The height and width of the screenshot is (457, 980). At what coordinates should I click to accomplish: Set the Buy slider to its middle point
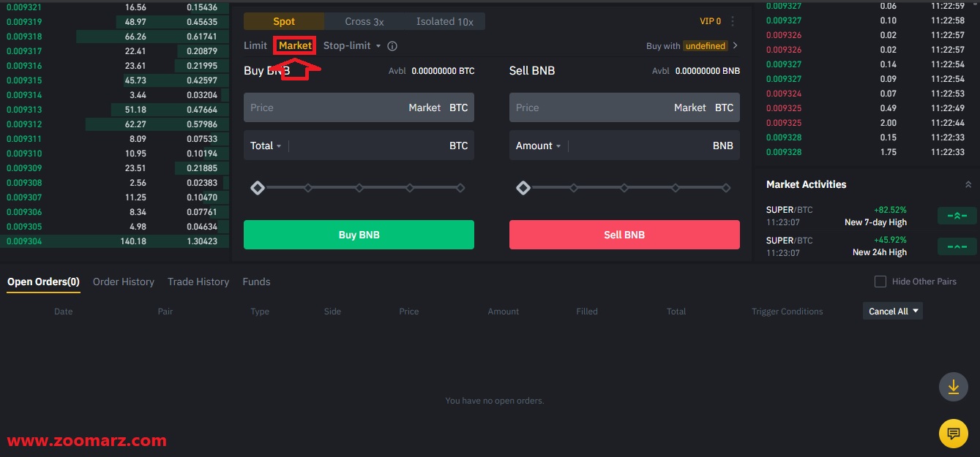(x=359, y=188)
